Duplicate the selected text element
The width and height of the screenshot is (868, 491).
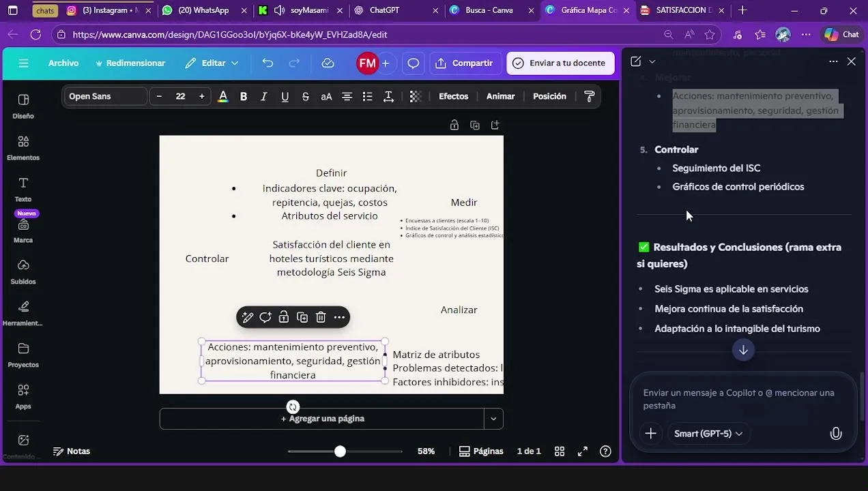tap(302, 317)
